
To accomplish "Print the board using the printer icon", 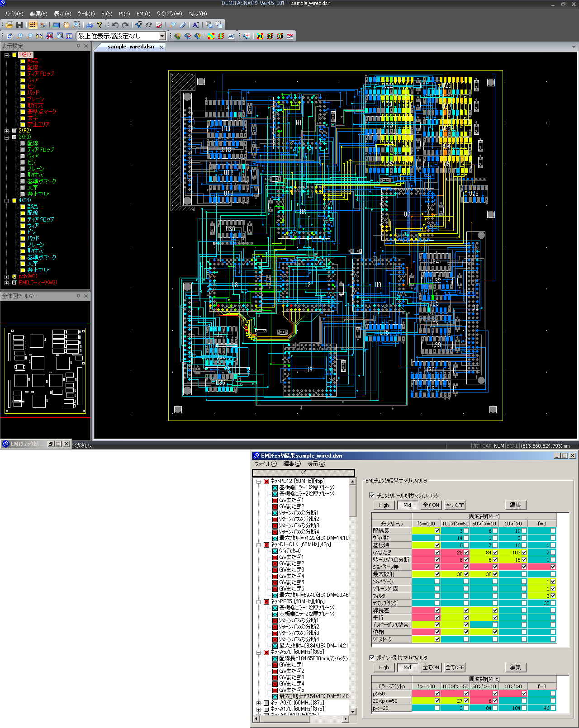I will (90, 25).
